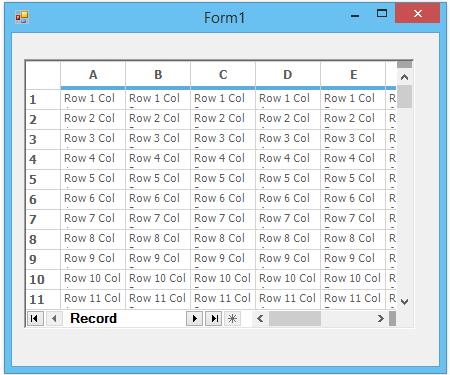Viewport: 450px width, 375px height.
Task: Click cell Row 2 Col in column B
Action: point(158,119)
